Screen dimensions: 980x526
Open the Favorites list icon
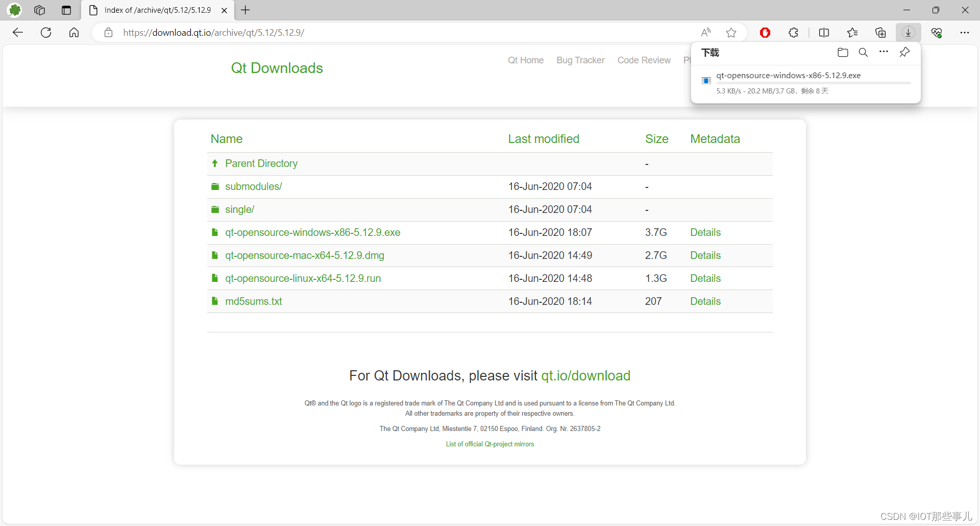tap(852, 33)
